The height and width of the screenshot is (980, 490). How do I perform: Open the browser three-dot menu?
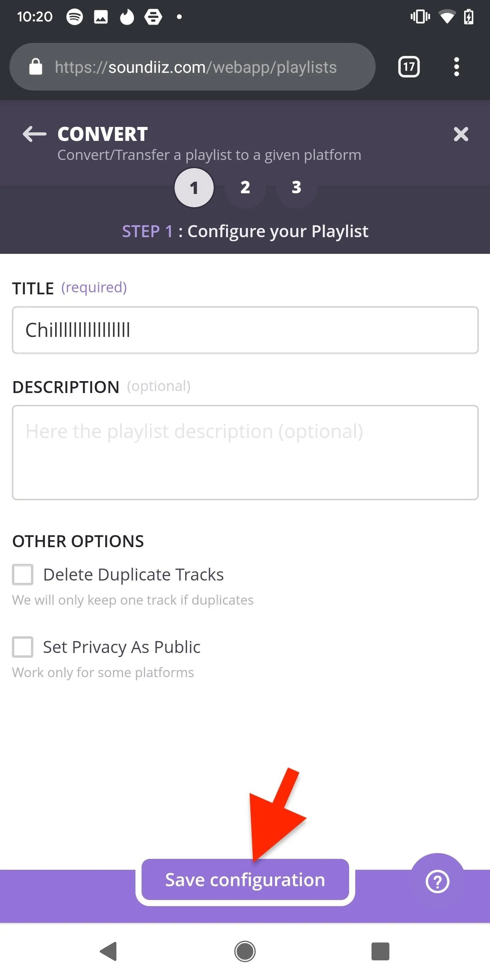(457, 67)
